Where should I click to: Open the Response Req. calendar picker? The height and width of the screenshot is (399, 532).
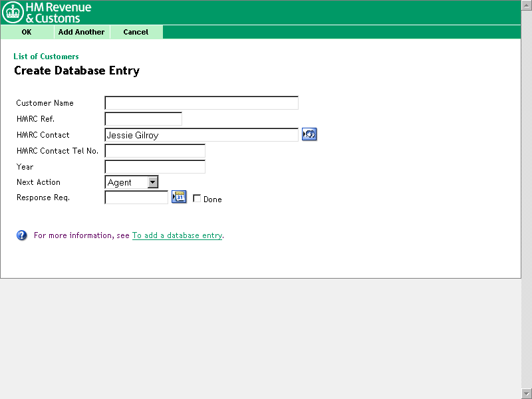[179, 197]
